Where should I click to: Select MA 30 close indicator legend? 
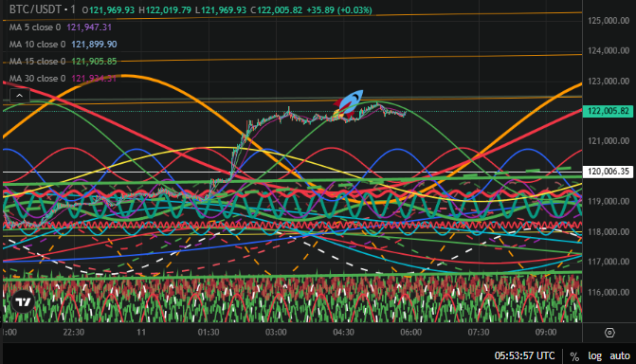pyautogui.click(x=63, y=79)
